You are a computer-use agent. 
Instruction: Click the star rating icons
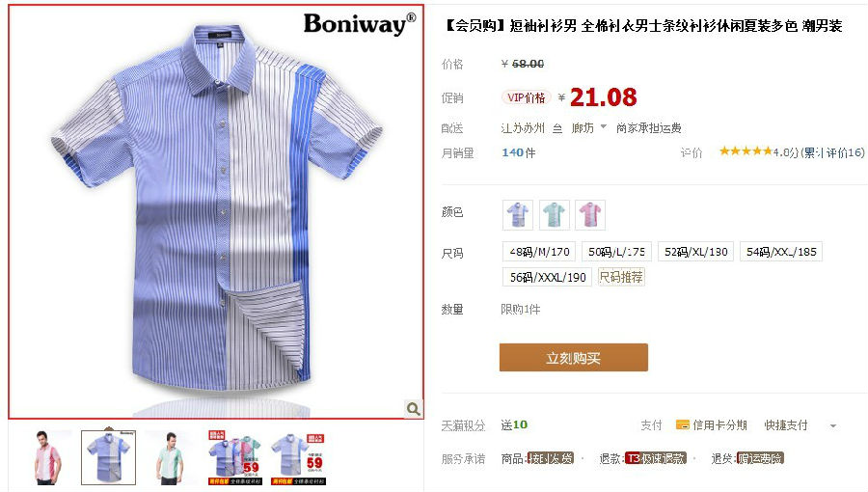point(746,151)
